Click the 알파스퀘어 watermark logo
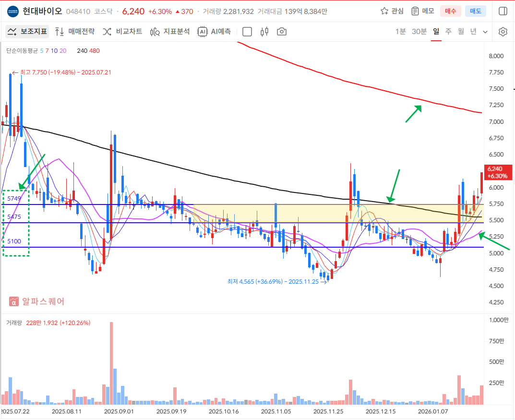 37,301
